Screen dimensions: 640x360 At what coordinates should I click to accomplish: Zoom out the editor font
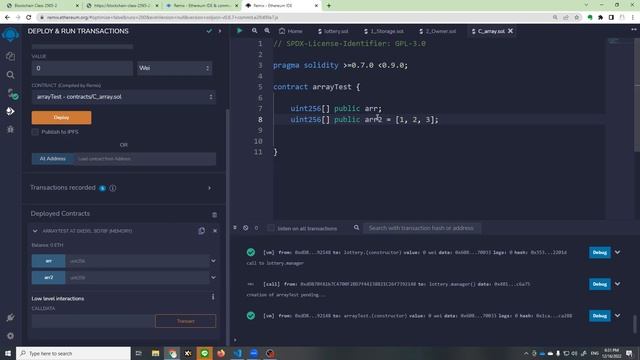tap(254, 31)
